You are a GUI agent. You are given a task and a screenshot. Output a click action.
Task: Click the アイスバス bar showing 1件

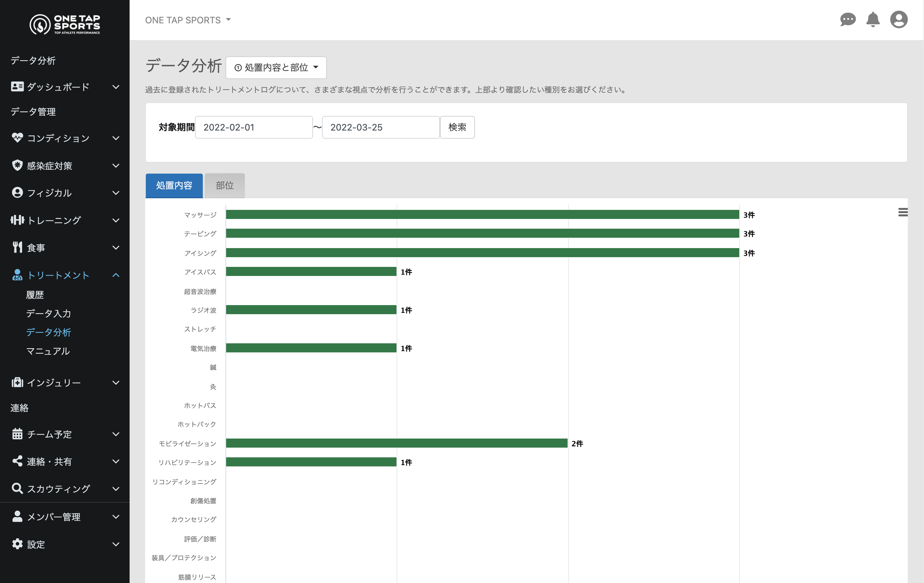click(x=311, y=272)
